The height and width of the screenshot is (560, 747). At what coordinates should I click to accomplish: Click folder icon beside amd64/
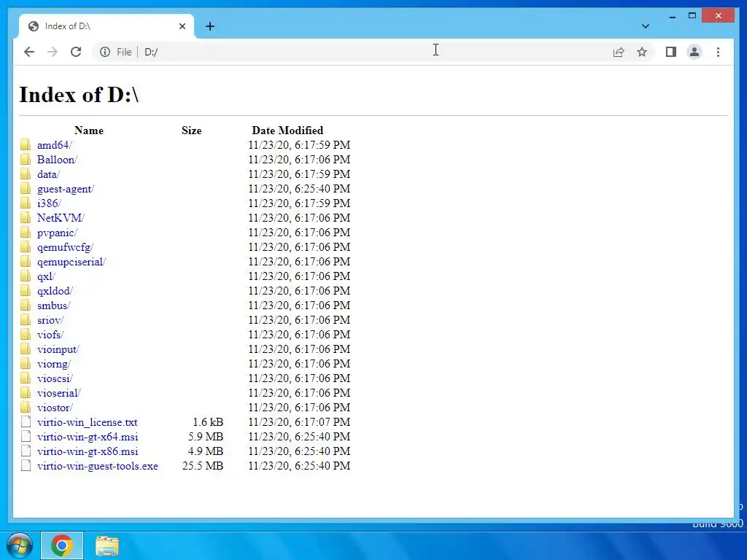(x=26, y=145)
